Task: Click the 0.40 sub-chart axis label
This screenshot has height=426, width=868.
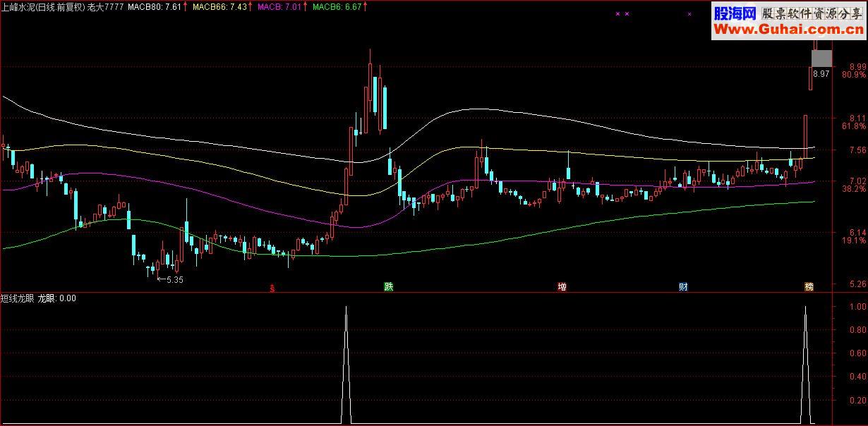Action: [857, 377]
